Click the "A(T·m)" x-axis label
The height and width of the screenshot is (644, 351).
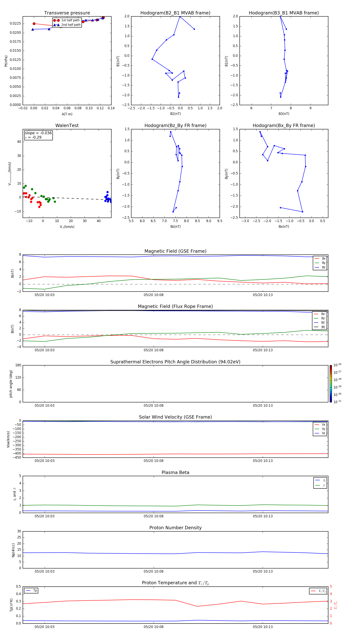[x=67, y=114]
